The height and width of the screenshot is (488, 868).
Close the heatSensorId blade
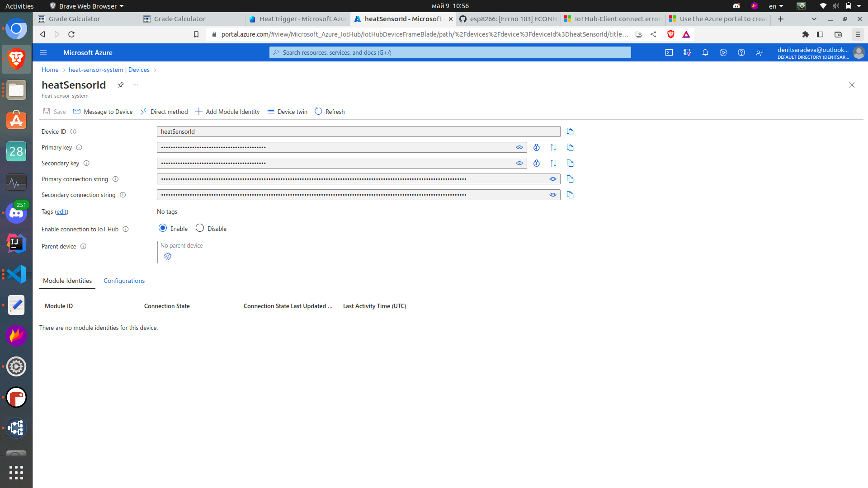tap(852, 85)
